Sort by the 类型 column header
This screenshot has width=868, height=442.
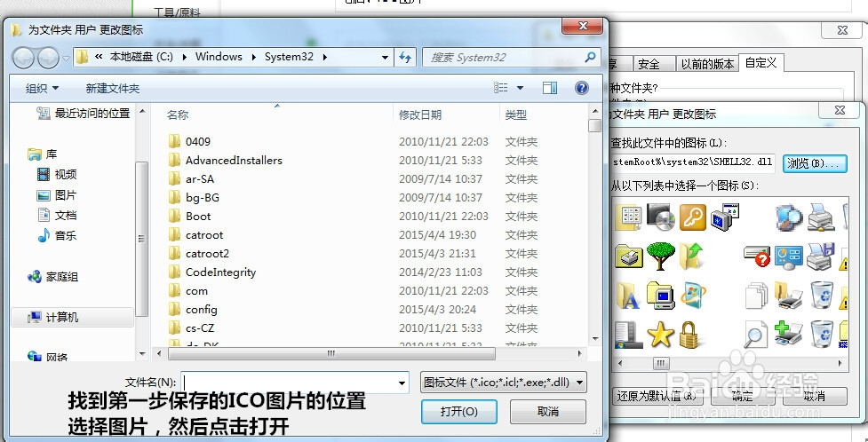(516, 114)
